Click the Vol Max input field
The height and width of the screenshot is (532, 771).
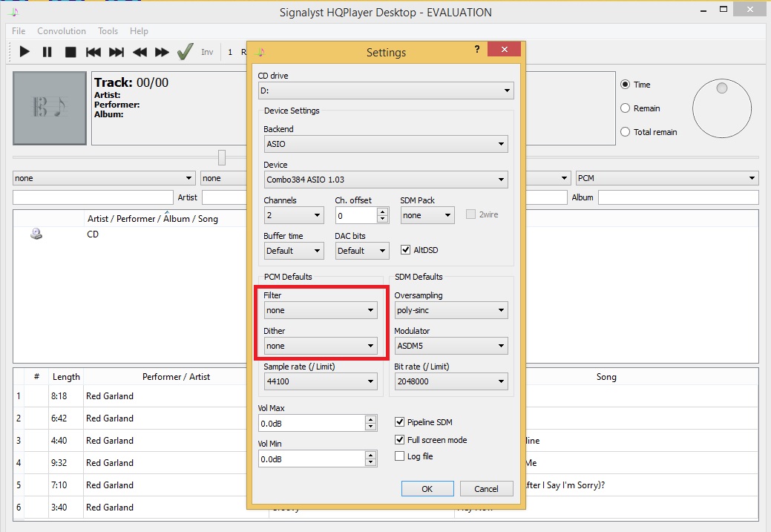[x=312, y=424]
